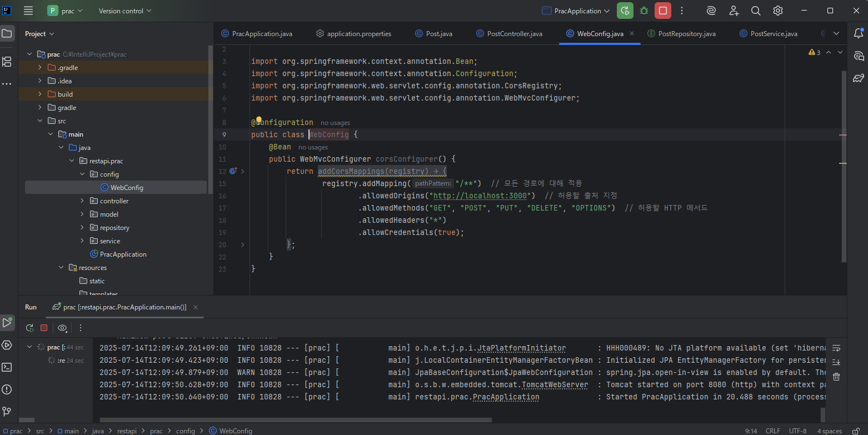Open the Problems tool window icon

coord(7,389)
